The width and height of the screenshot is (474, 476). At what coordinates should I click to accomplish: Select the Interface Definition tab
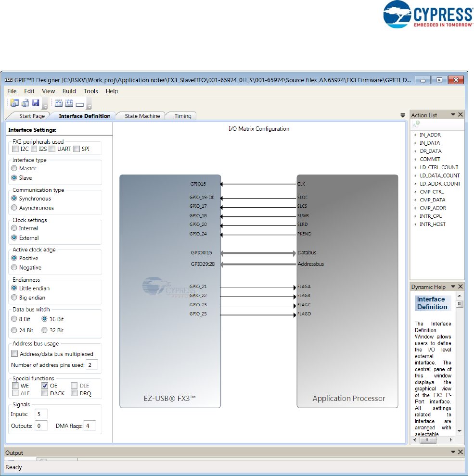click(x=85, y=116)
